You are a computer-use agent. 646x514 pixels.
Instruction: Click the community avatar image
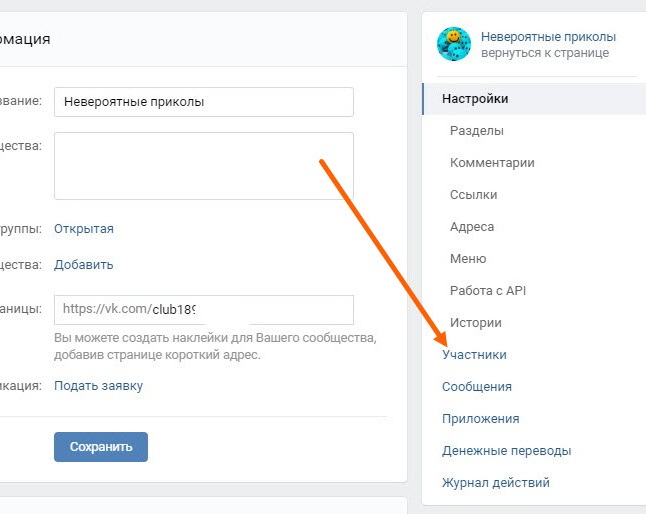pos(454,44)
